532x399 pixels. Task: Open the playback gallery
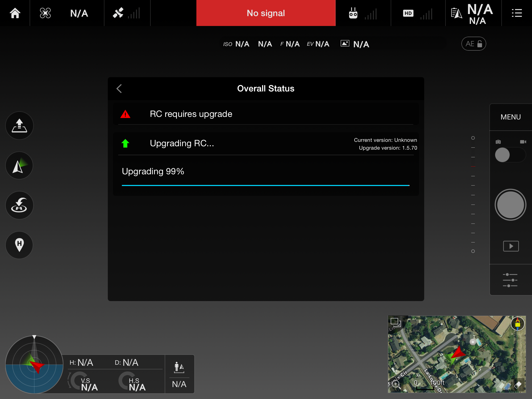(511, 246)
